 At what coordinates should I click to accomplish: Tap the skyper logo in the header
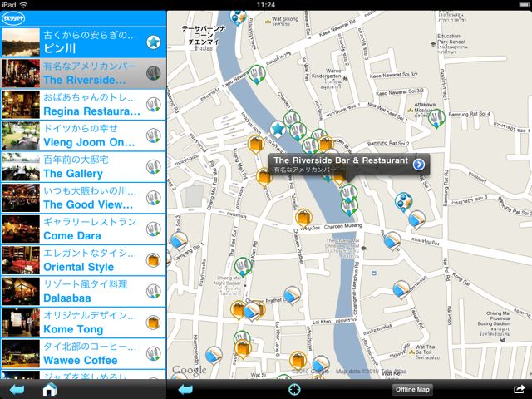(13, 18)
